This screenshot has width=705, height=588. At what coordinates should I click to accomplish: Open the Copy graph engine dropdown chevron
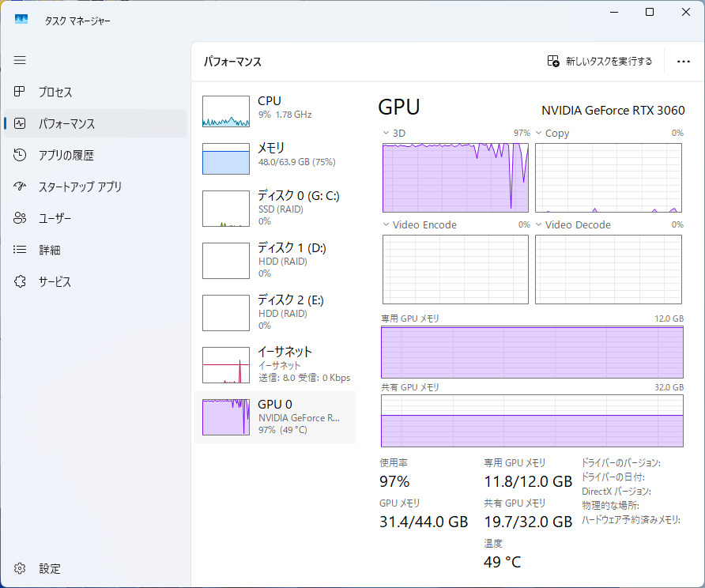point(539,133)
